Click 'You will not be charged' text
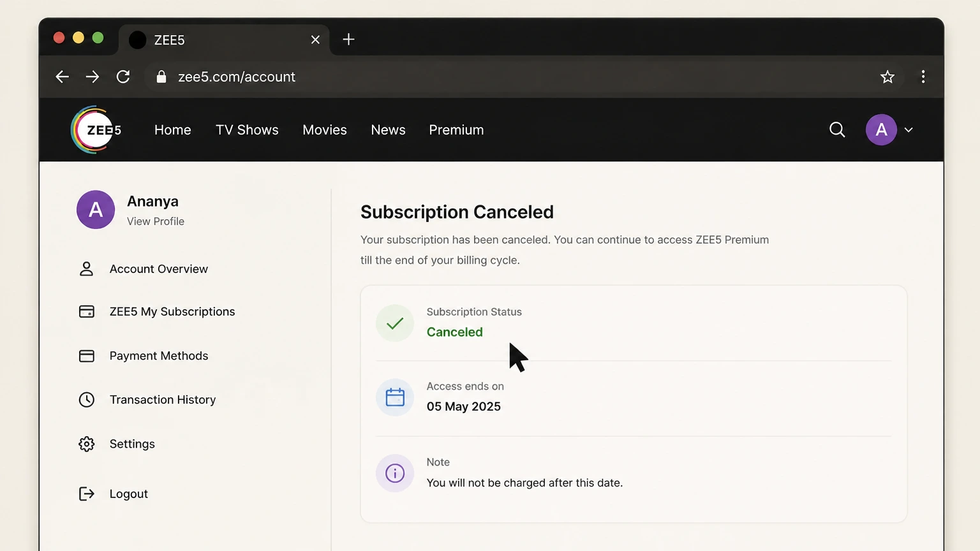This screenshot has height=551, width=980. (x=524, y=483)
